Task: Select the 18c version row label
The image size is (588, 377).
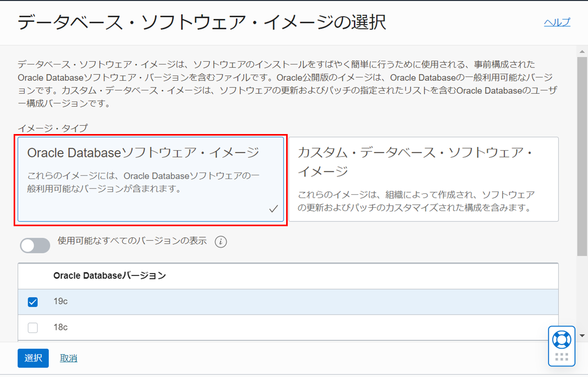Action: (x=61, y=327)
